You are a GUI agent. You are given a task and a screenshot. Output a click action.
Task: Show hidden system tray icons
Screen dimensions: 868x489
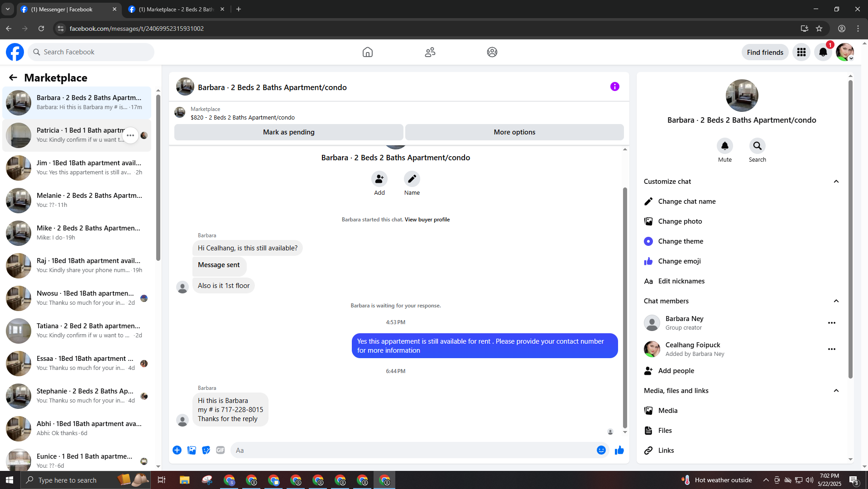pos(766,480)
